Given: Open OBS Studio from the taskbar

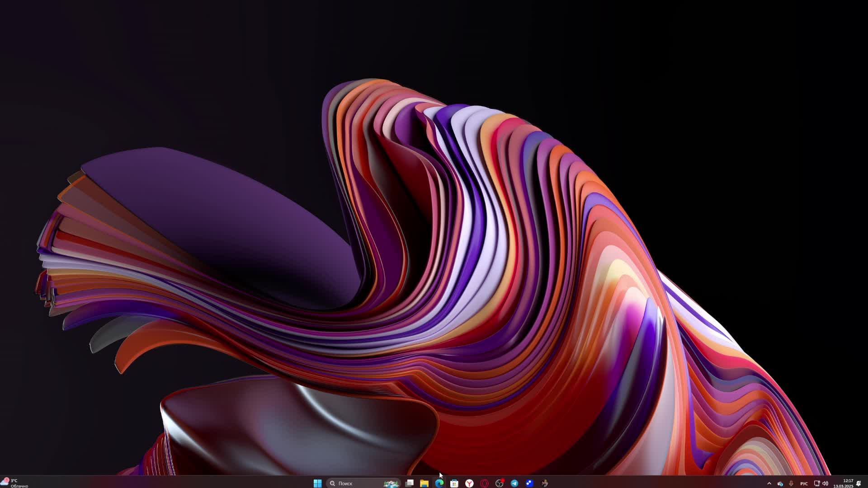Looking at the screenshot, I should coord(500,483).
